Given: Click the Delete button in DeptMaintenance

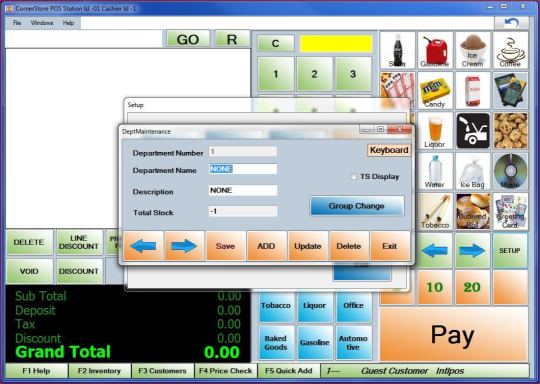Looking at the screenshot, I should click(349, 246).
